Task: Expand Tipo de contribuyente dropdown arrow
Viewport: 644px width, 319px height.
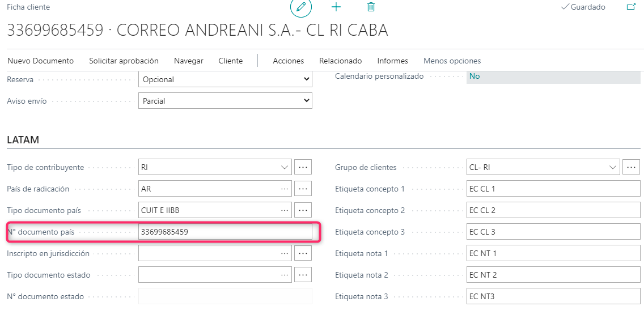Action: pos(284,168)
